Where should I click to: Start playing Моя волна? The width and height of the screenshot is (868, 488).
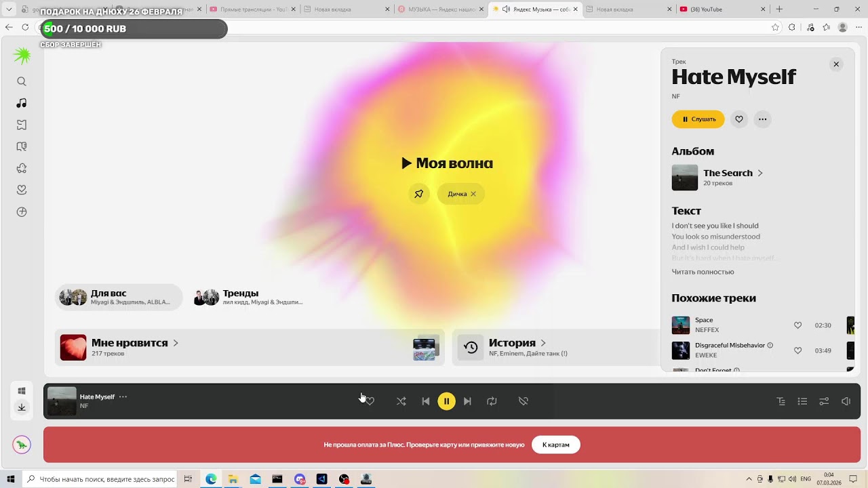(x=447, y=163)
